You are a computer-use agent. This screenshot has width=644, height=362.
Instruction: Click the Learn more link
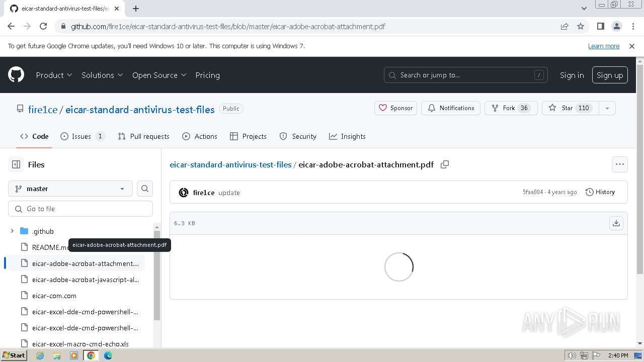tap(604, 46)
